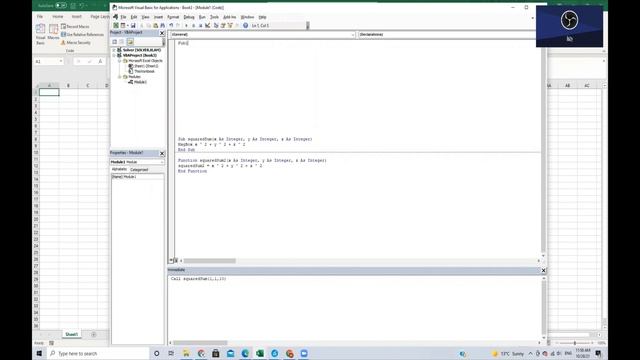The image size is (640, 360).
Task: Open the Run menu
Action: pyautogui.click(x=202, y=17)
